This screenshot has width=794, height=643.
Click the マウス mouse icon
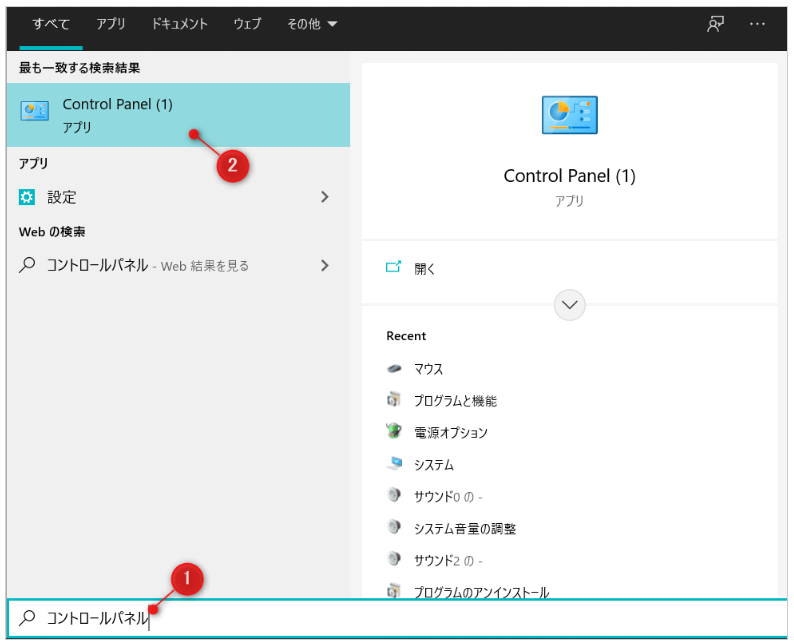(x=394, y=369)
